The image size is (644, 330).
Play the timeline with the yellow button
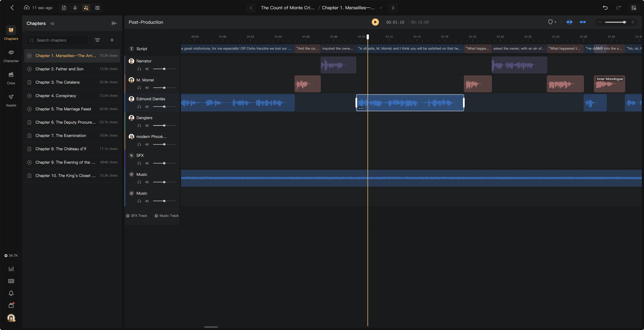point(375,22)
